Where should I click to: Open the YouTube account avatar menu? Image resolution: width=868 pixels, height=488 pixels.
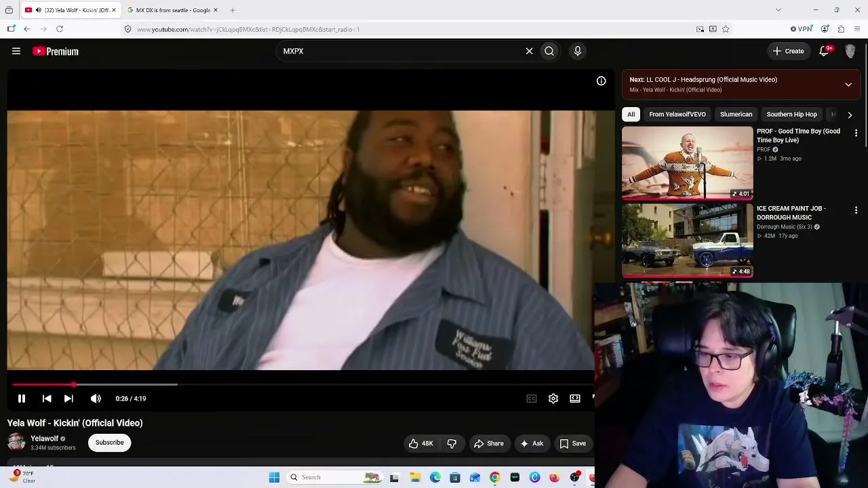click(x=850, y=51)
